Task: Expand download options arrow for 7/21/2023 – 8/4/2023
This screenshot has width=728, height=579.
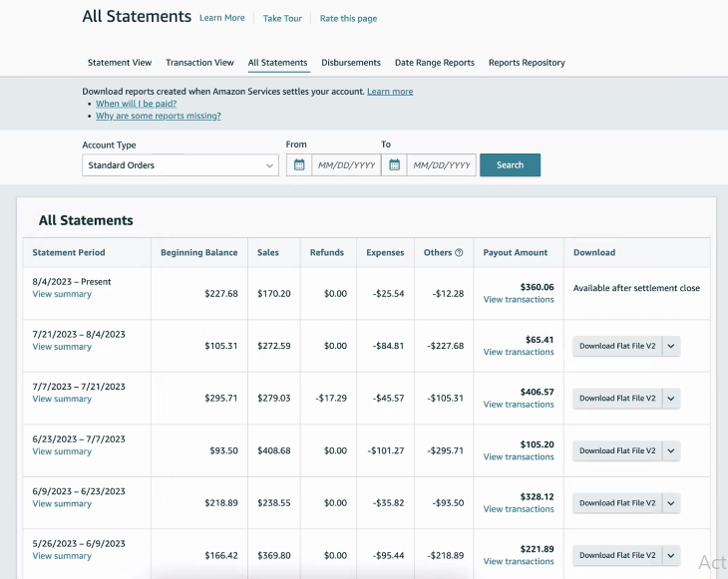Action: (671, 346)
